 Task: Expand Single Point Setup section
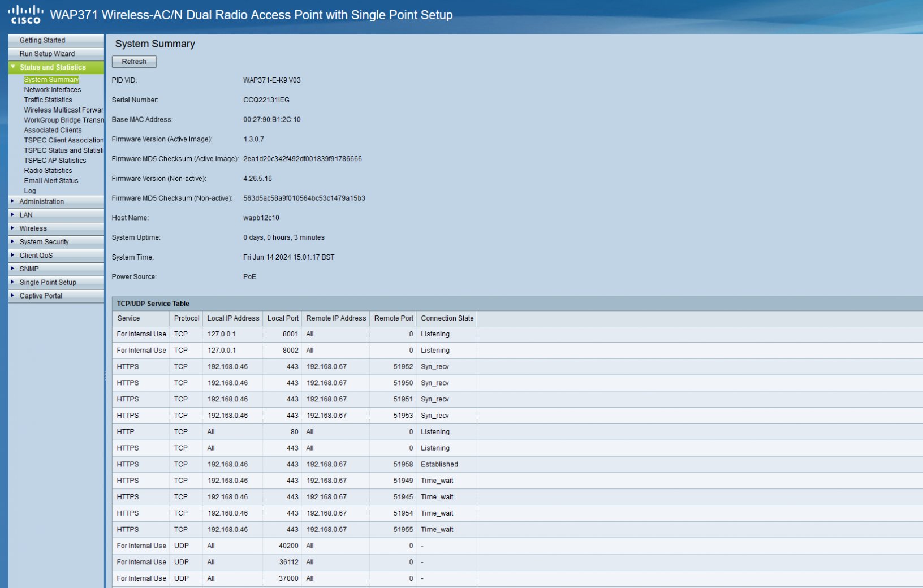click(48, 283)
